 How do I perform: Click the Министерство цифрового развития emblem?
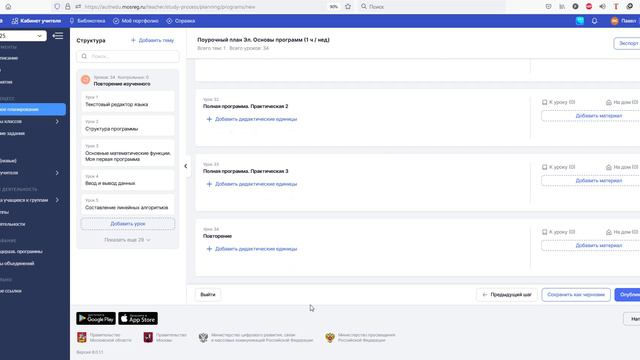point(203,337)
